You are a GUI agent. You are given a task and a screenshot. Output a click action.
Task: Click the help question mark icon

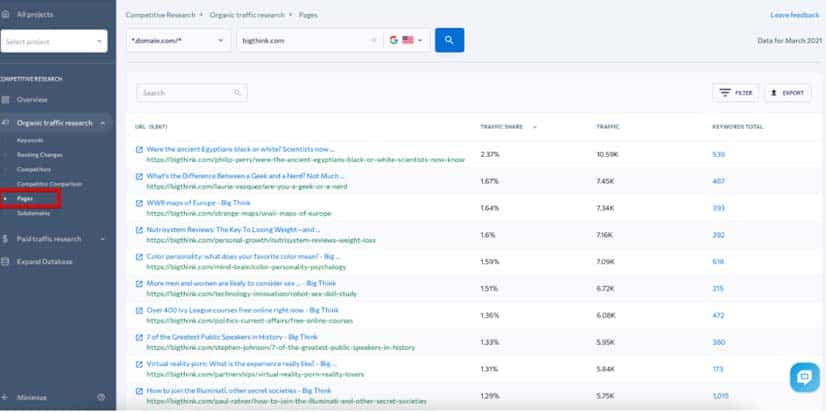pos(101,397)
